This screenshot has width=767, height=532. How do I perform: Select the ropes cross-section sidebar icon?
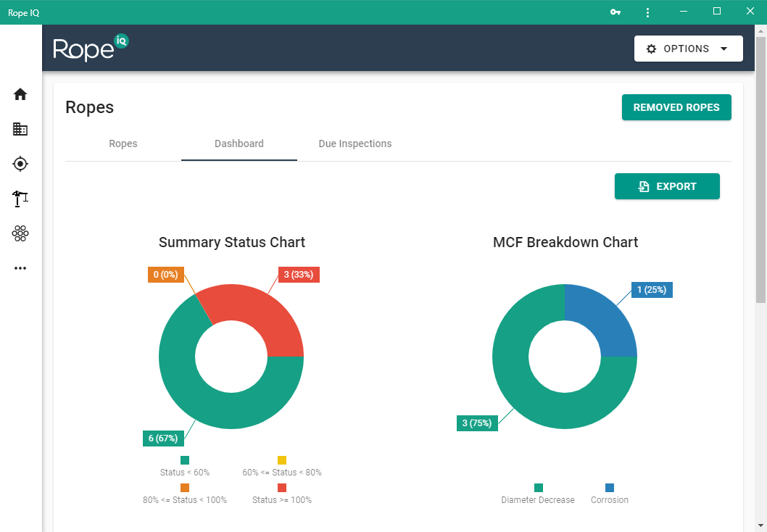click(x=20, y=233)
